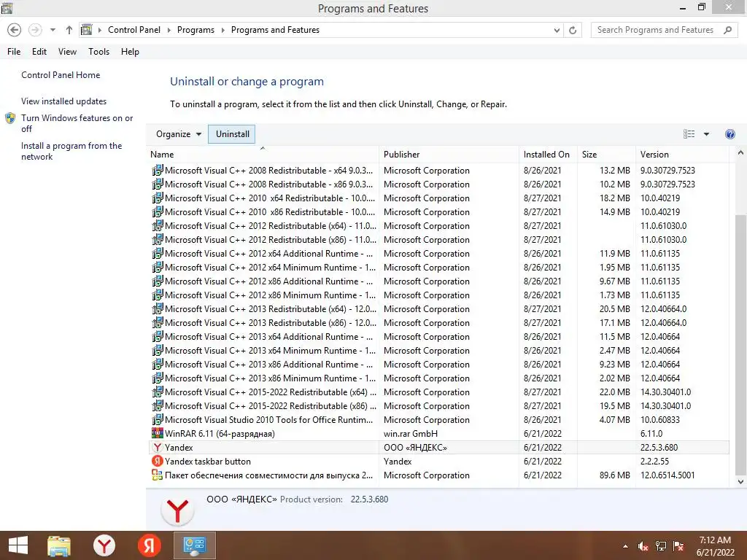This screenshot has width=747, height=560.
Task: Open the More options view dropdown arrow
Action: coord(706,134)
